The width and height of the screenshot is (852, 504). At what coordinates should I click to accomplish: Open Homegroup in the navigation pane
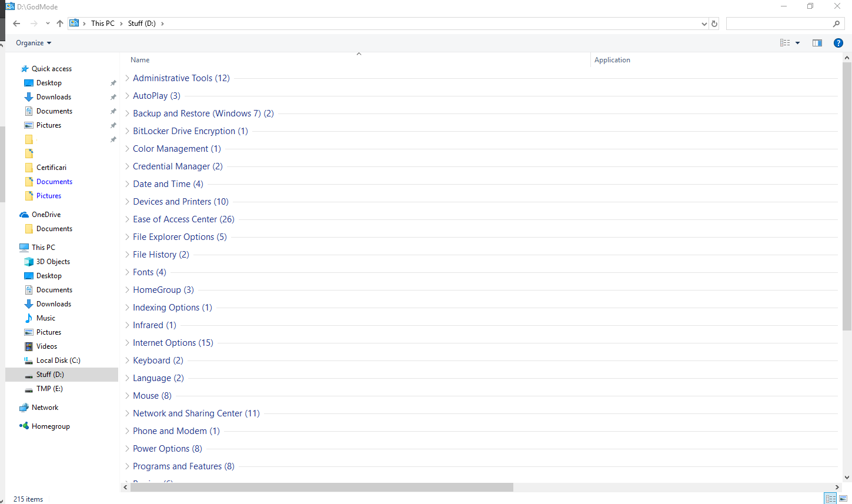coord(51,426)
